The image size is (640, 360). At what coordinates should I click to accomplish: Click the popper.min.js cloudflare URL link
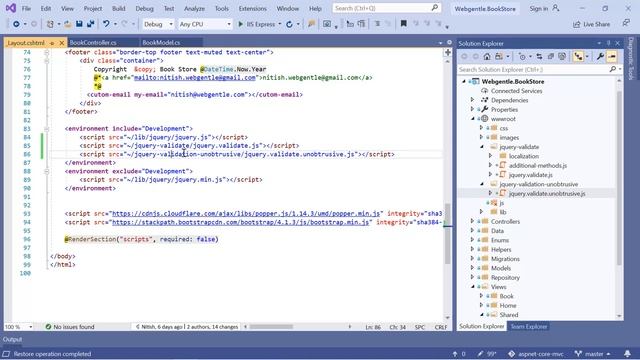click(246, 213)
